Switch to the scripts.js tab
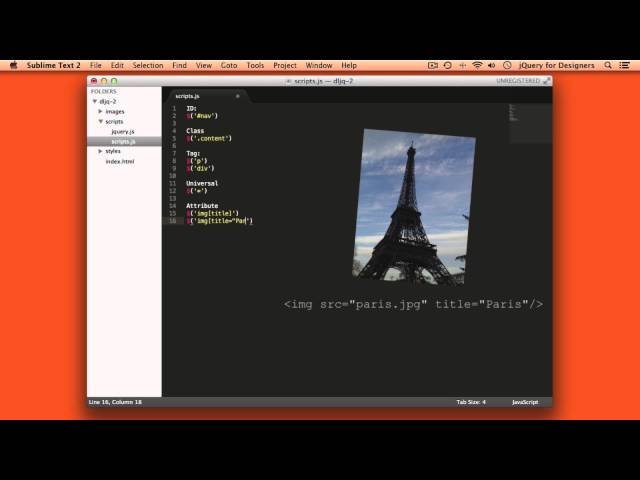The height and width of the screenshot is (480, 640). (187, 96)
